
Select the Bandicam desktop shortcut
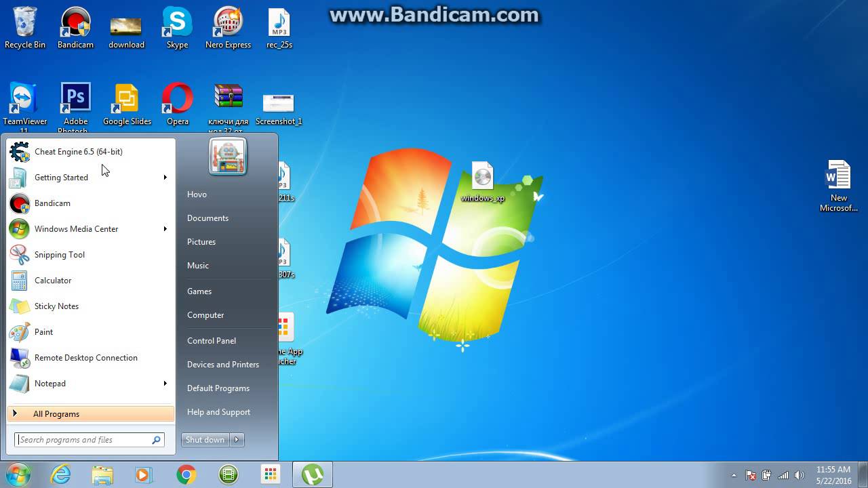[x=75, y=28]
